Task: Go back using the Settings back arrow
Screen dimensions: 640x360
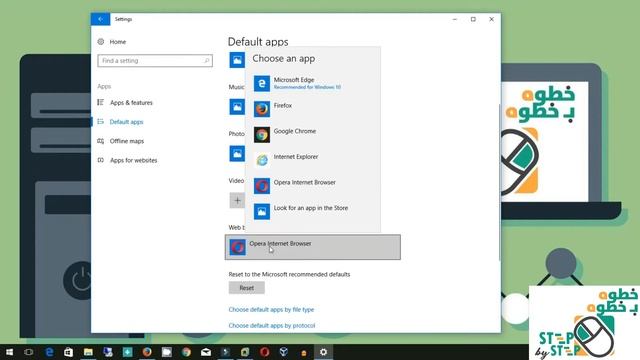Action: (100, 19)
